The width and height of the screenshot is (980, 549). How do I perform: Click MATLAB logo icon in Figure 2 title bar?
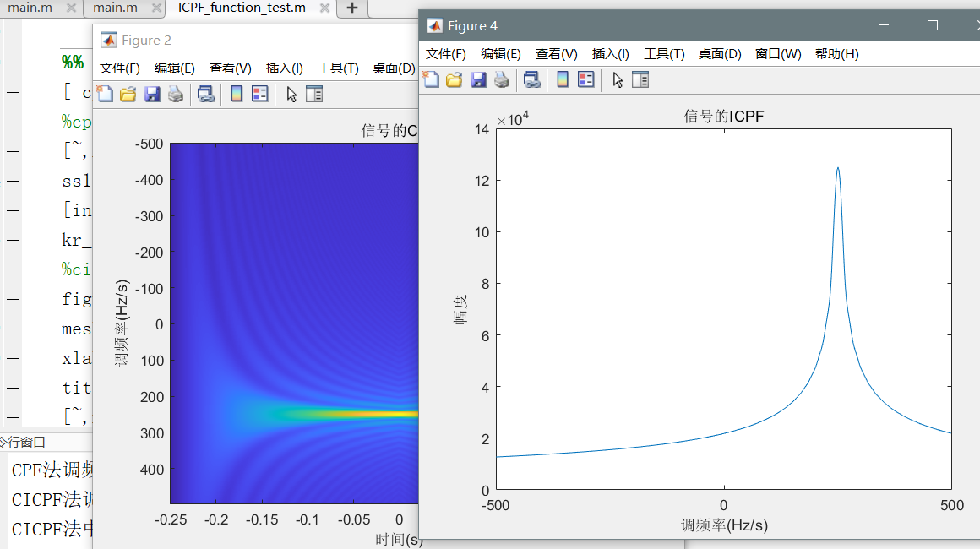pyautogui.click(x=109, y=40)
